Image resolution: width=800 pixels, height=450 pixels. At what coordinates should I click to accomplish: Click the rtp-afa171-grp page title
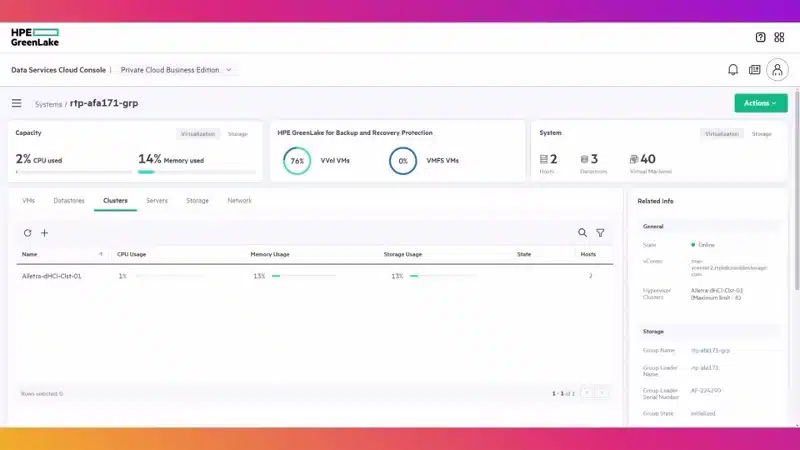(104, 103)
